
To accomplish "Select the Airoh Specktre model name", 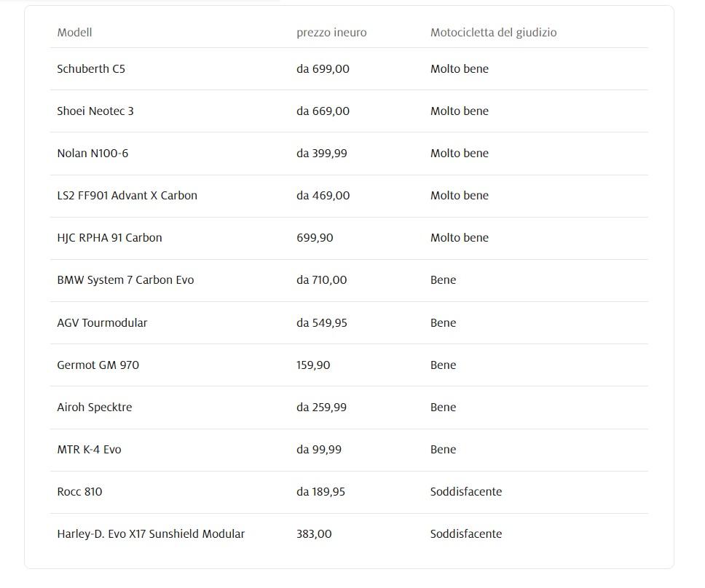I will click(x=95, y=408).
